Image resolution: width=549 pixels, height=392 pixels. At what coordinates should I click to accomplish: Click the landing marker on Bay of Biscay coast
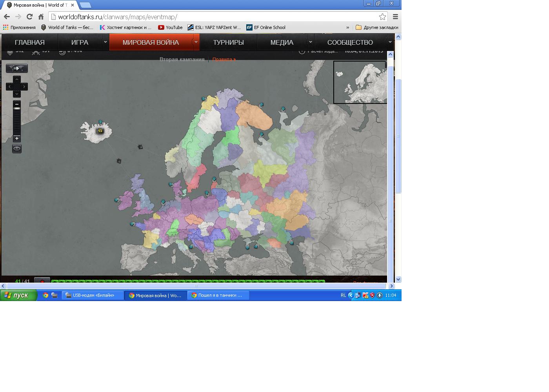tap(133, 224)
